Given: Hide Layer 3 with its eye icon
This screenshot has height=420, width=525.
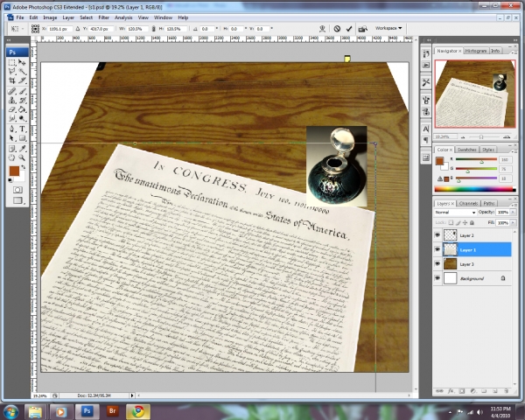Looking at the screenshot, I should pyautogui.click(x=437, y=264).
